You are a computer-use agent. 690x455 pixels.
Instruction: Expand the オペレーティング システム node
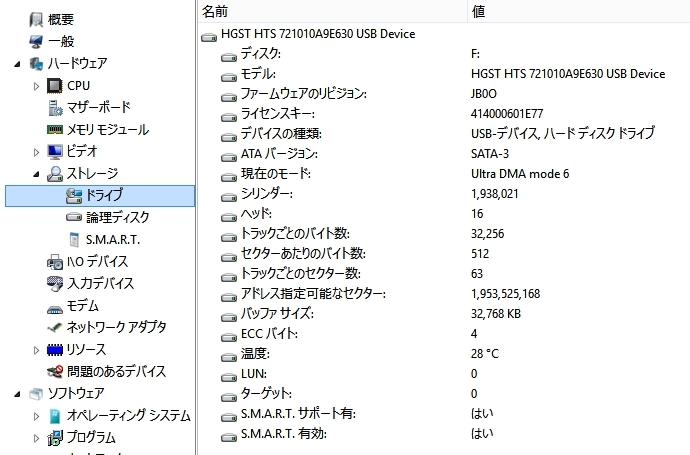point(37,416)
